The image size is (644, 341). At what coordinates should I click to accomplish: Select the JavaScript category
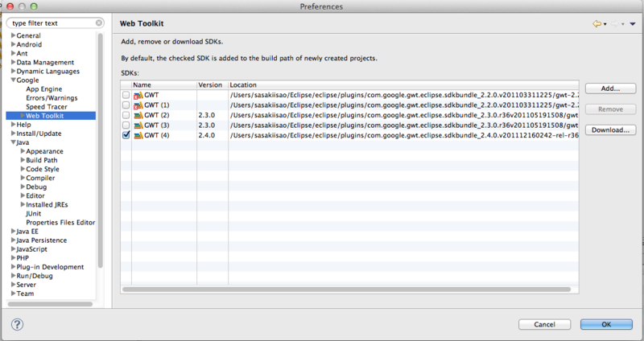click(x=31, y=249)
